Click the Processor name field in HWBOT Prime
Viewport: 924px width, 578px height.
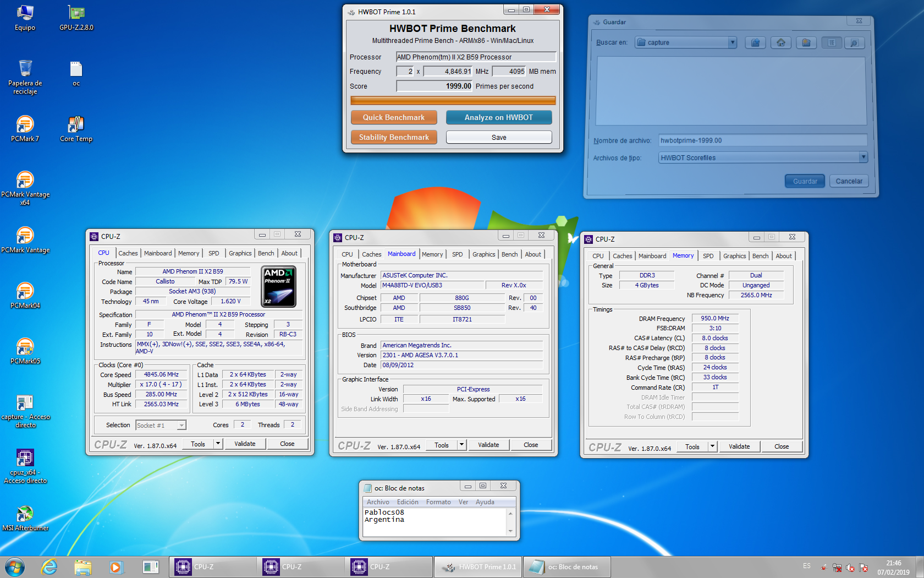click(x=476, y=57)
